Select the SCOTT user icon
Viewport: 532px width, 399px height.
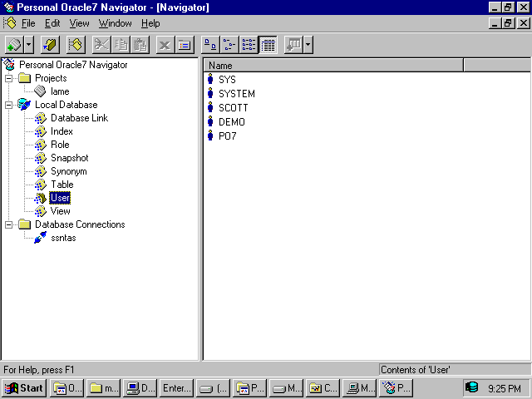[x=210, y=108]
